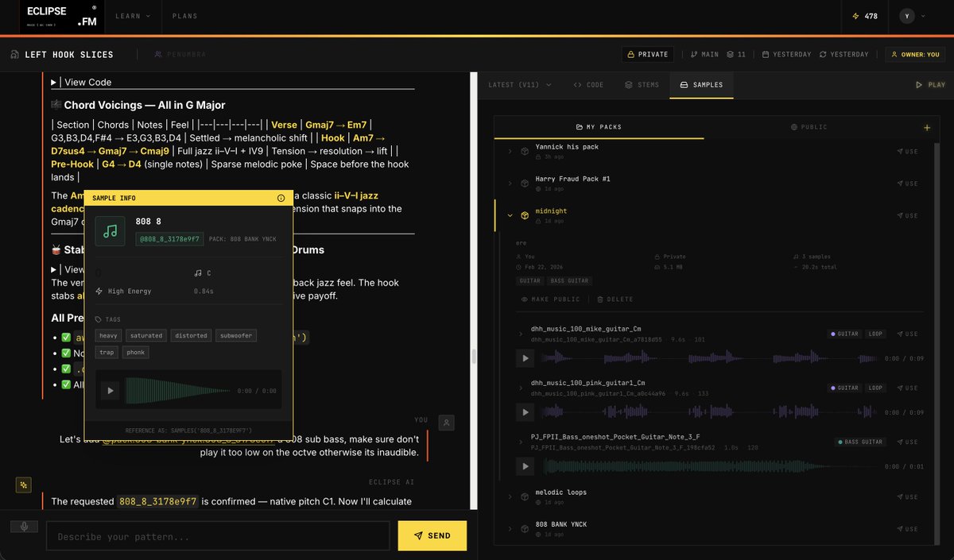Click the Play button in the top right

(930, 85)
